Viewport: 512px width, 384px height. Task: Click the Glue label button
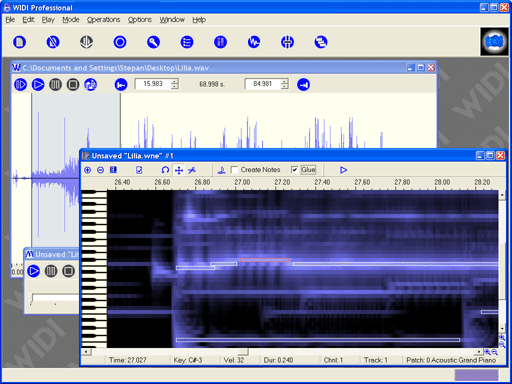pos(308,170)
